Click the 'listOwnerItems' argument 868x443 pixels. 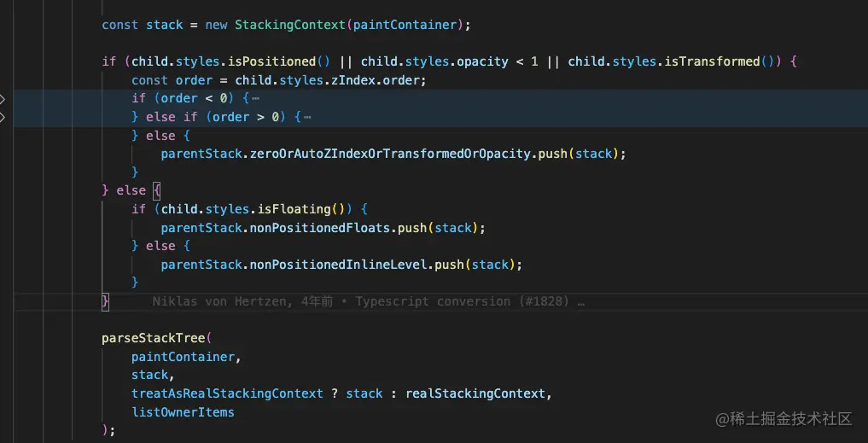183,412
